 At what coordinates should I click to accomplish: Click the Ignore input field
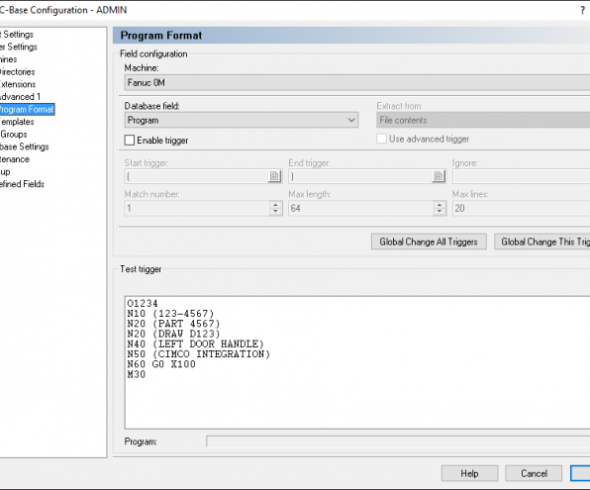point(521,176)
